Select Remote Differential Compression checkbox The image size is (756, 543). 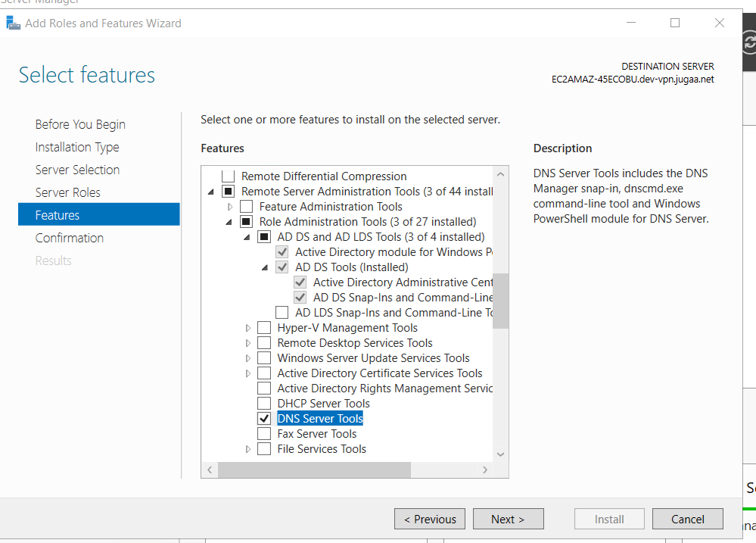pos(228,176)
